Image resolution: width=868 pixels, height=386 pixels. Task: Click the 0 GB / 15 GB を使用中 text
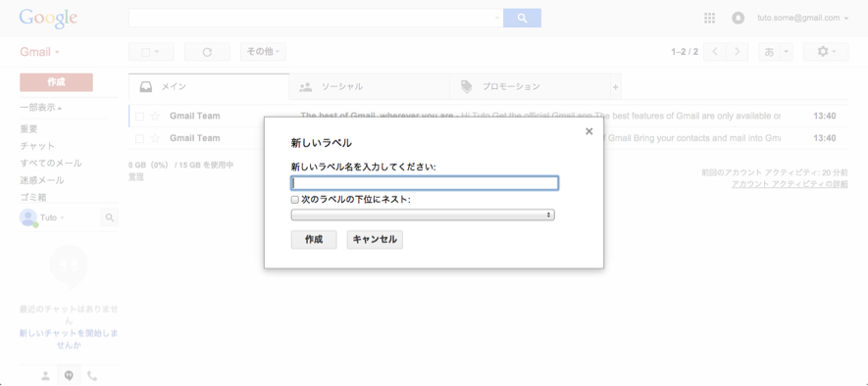click(181, 165)
